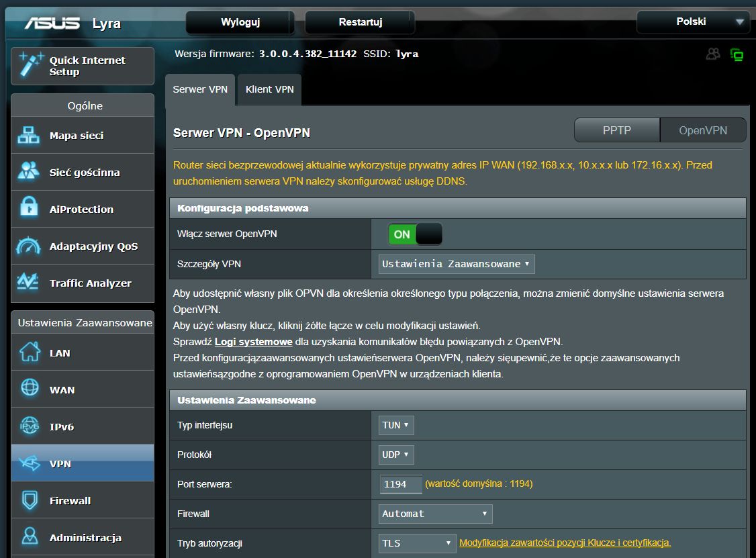Viewport: 756px width, 558px height.
Task: Open the Klucze i certyfikacja modification link
Action: tap(565, 543)
